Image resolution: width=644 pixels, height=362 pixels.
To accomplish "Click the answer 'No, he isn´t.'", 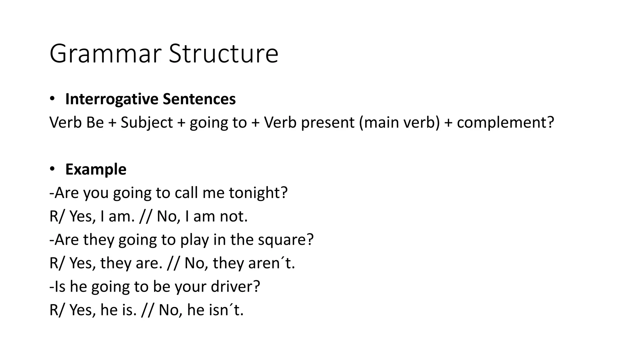I will click(201, 310).
